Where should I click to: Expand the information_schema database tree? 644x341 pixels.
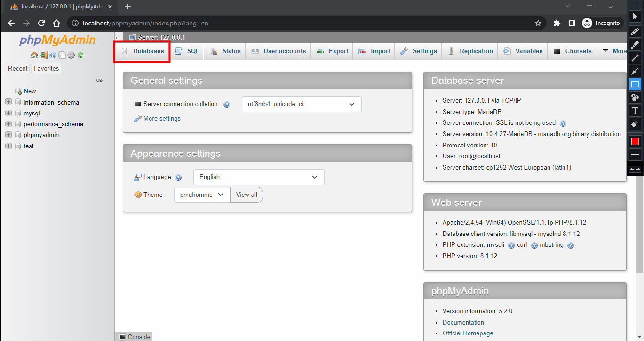[8, 102]
